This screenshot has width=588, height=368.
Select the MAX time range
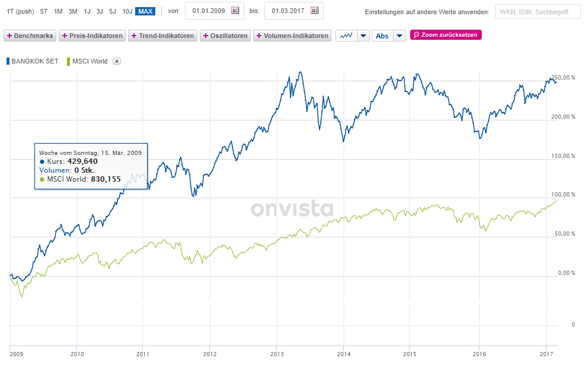tap(145, 11)
